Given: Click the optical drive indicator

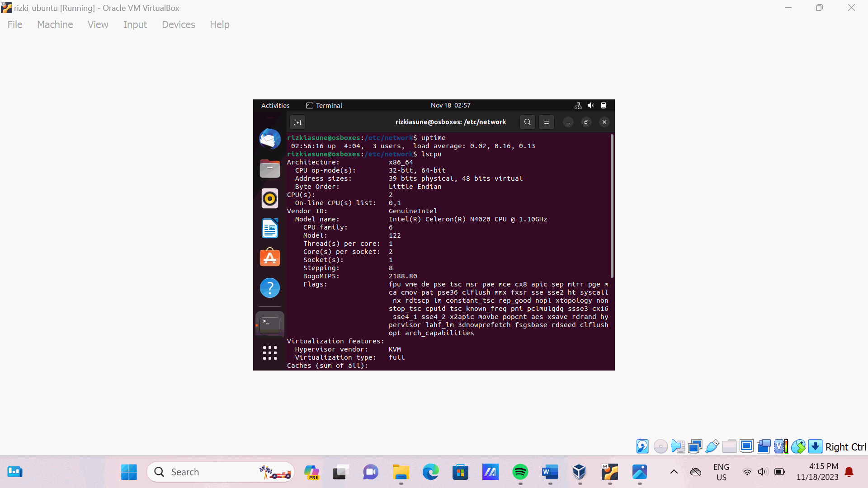Looking at the screenshot, I should (660, 446).
